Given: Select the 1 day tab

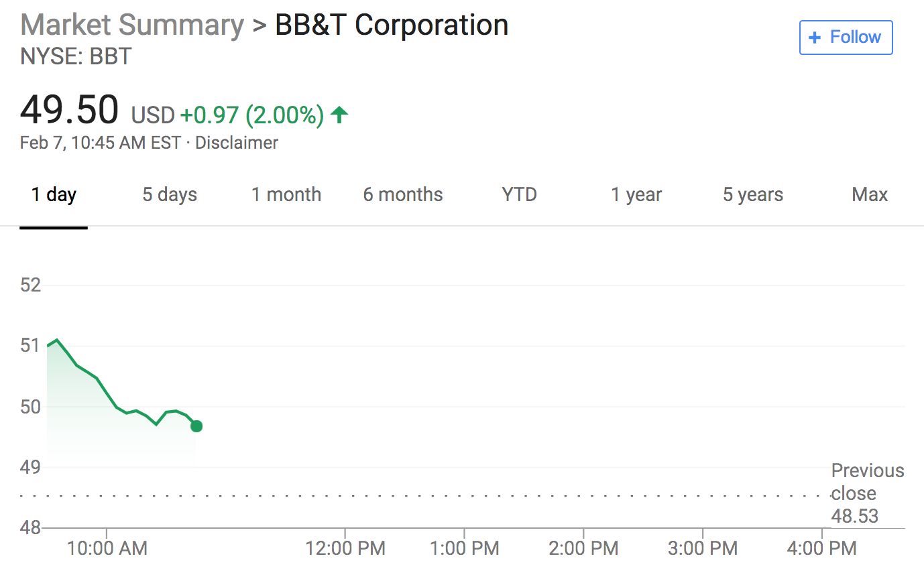Looking at the screenshot, I should click(x=54, y=195).
